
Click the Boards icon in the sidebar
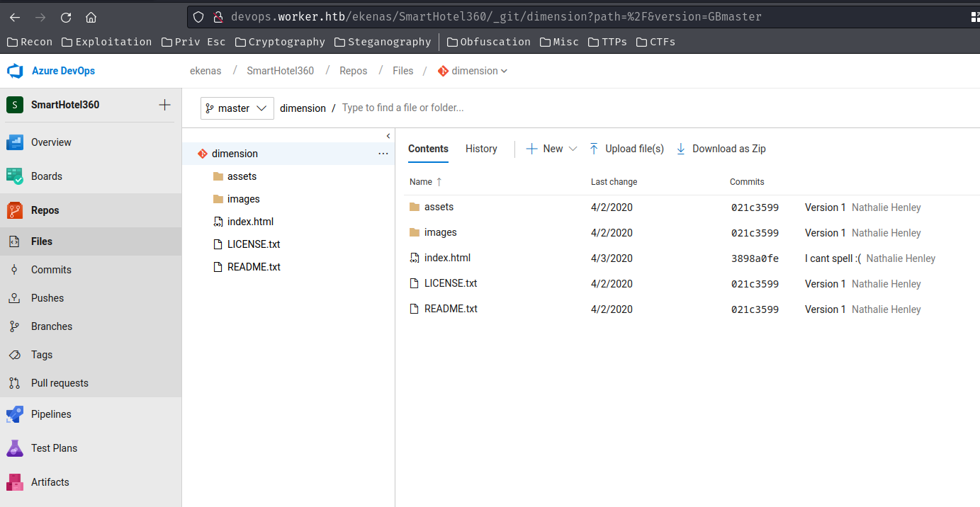[x=15, y=176]
